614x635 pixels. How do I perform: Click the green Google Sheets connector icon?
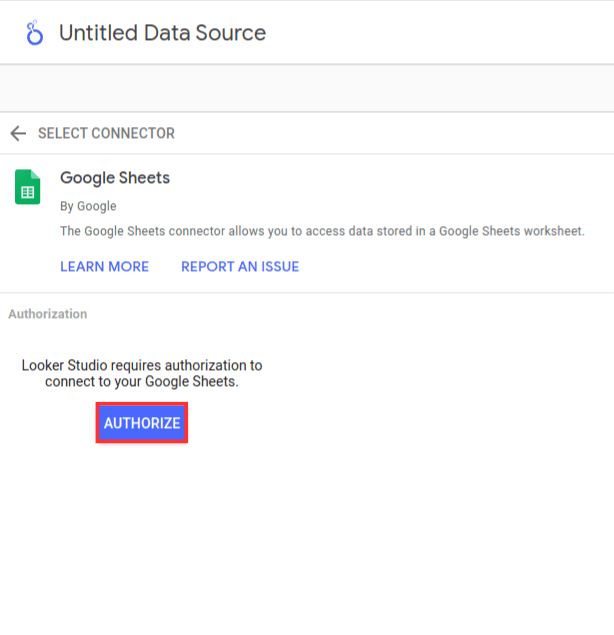click(28, 187)
